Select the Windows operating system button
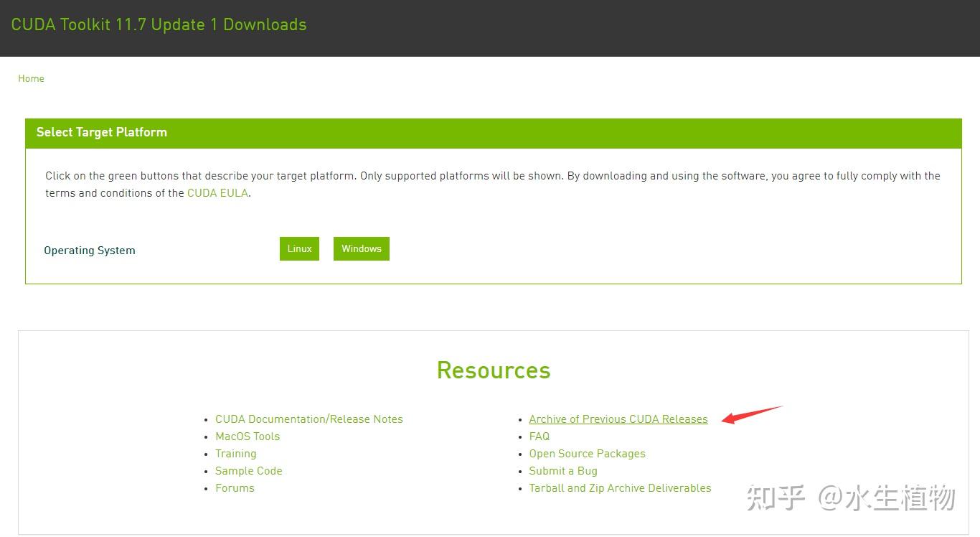Viewport: 980px width, 537px height. click(362, 248)
